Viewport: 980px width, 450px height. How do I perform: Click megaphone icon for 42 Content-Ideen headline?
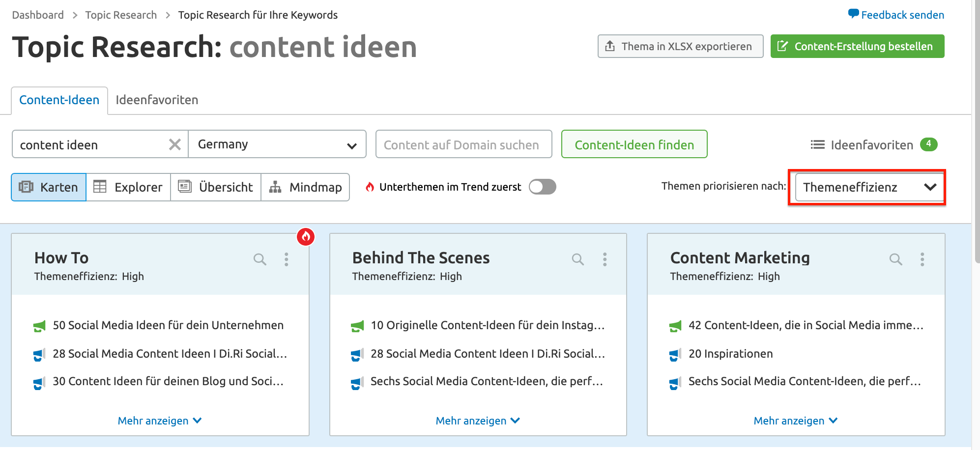675,326
